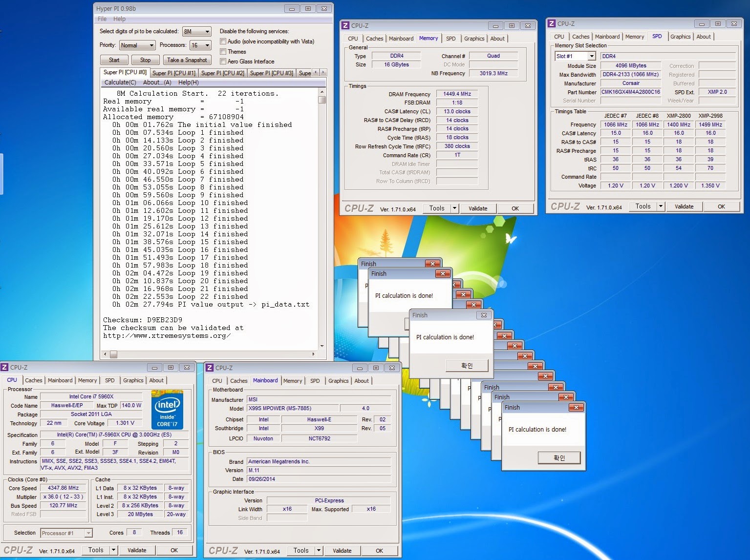The height and width of the screenshot is (560, 750).
Task: Click the vertical scrollbar thumb in Hyper PI's log
Action: pyautogui.click(x=321, y=100)
